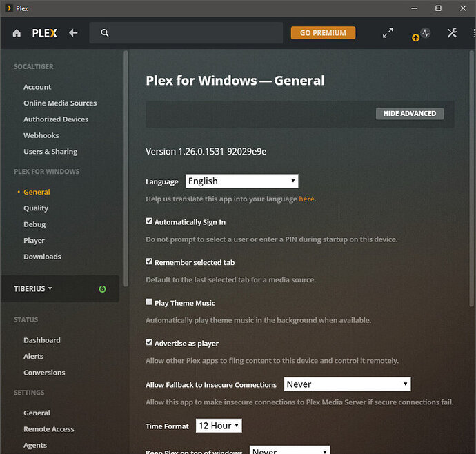The width and height of the screenshot is (476, 454).
Task: Click the SOCALTIGER section header
Action: [33, 66]
